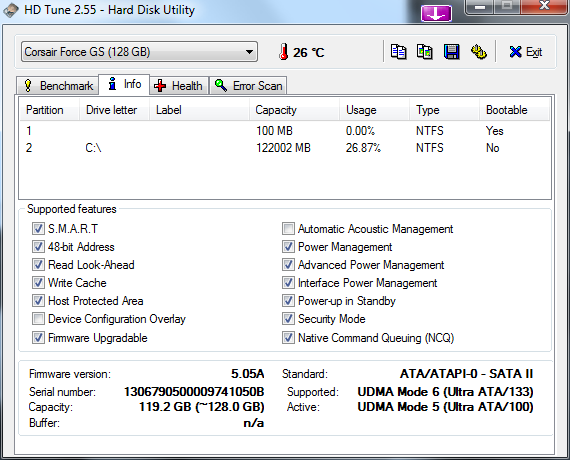
Task: Switch to the Benchmark tab
Action: pyautogui.click(x=57, y=86)
